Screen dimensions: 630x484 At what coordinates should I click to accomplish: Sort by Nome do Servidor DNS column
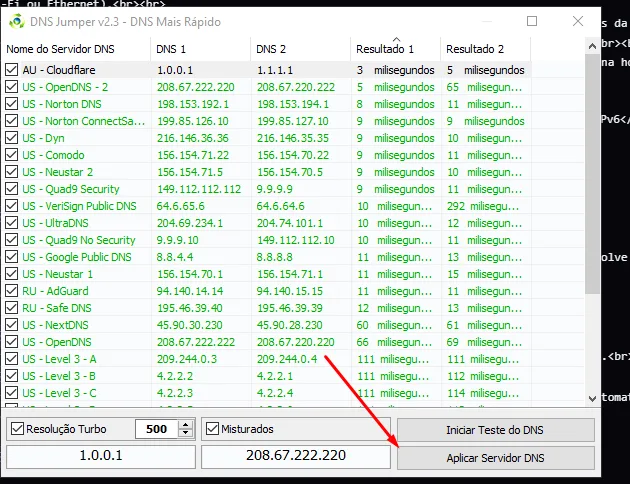coord(76,49)
